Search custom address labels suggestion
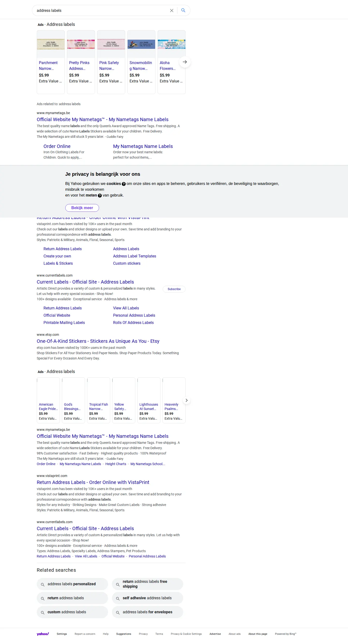The width and height of the screenshot is (348, 644). point(72,612)
